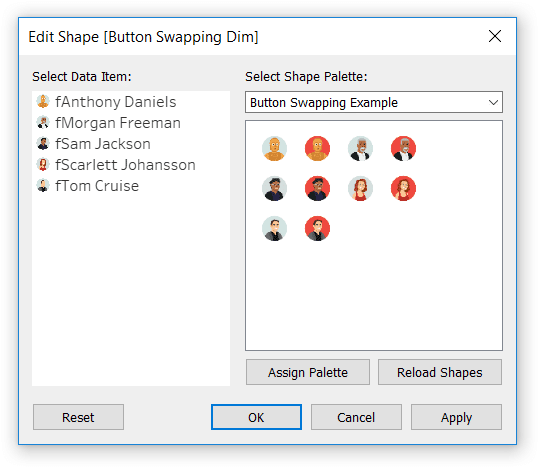
Task: Click the Reset button
Action: pyautogui.click(x=78, y=417)
